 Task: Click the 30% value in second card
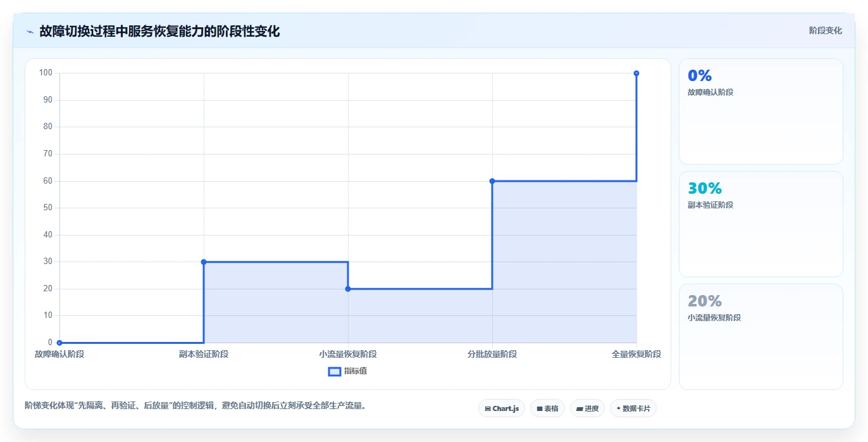pos(705,188)
